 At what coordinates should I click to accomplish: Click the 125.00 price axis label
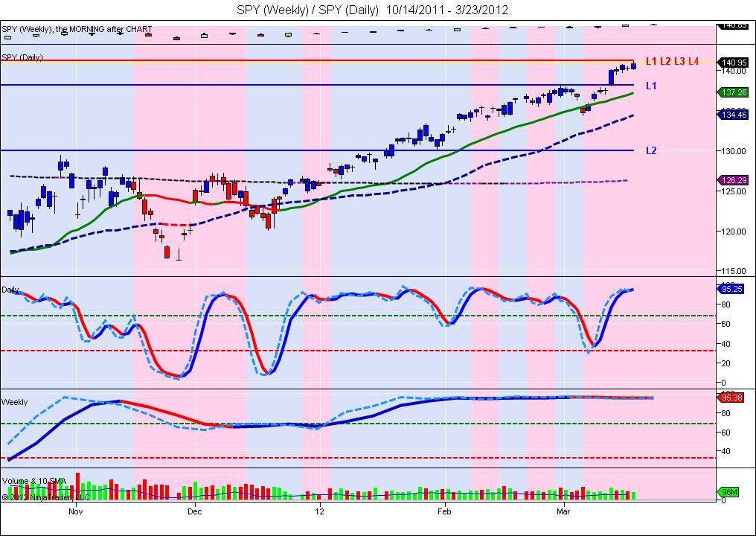734,191
